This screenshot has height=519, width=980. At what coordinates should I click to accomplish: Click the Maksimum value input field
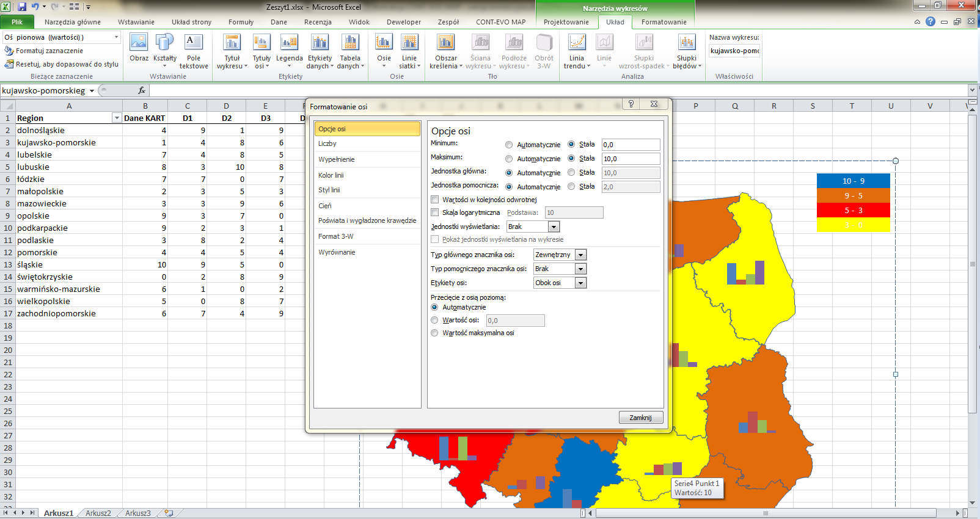click(631, 159)
